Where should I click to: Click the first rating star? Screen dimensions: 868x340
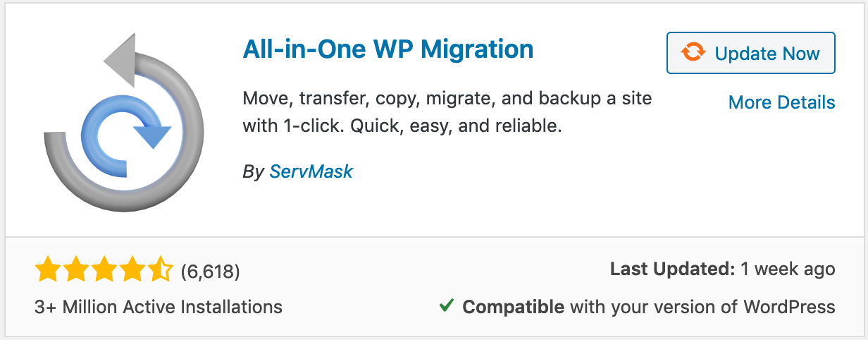click(x=47, y=269)
